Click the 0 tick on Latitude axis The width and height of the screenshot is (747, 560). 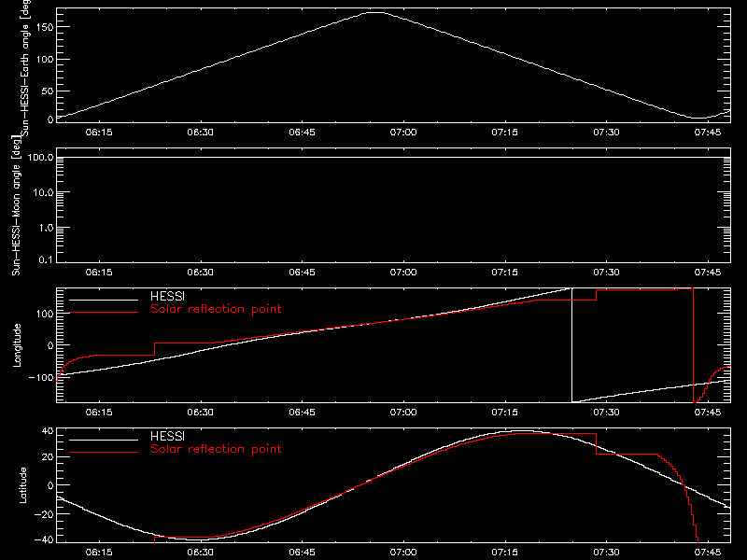pos(50,485)
